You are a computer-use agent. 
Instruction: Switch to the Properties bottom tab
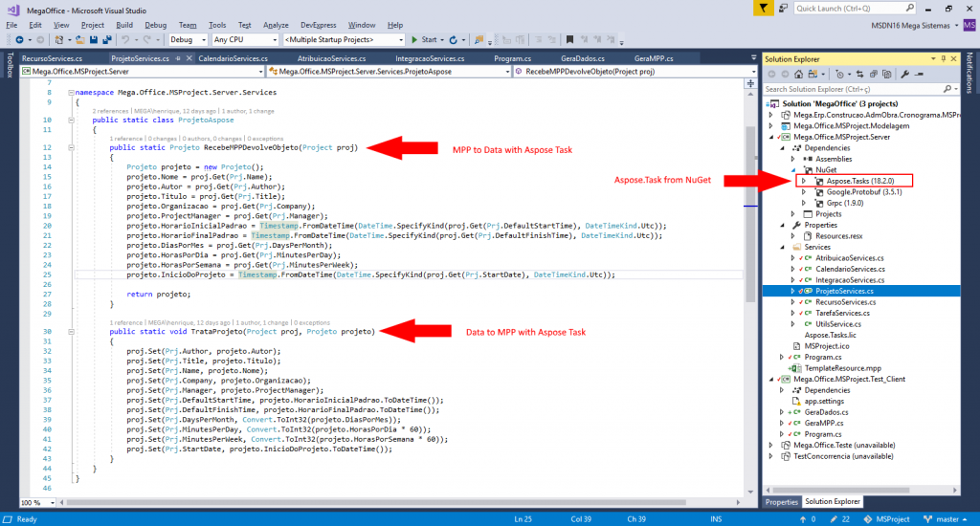(782, 502)
